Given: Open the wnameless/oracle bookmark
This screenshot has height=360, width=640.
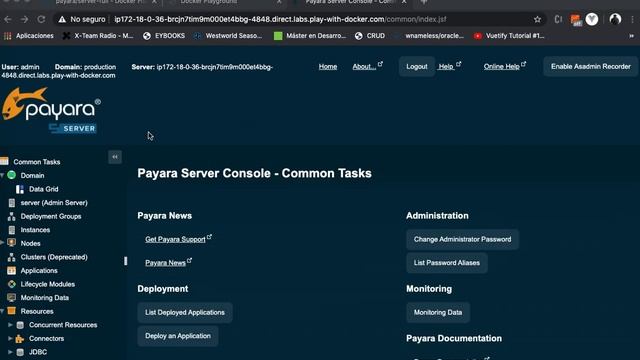Looking at the screenshot, I should [x=429, y=36].
